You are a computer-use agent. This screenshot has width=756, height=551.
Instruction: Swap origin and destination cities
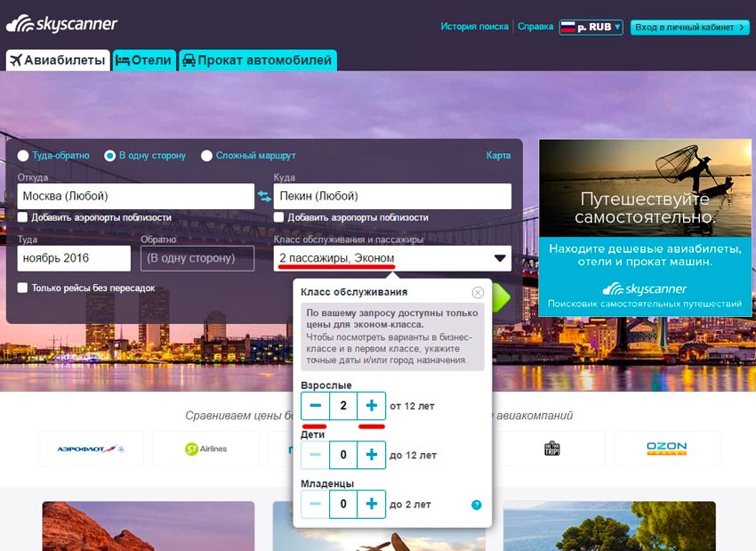coord(264,196)
